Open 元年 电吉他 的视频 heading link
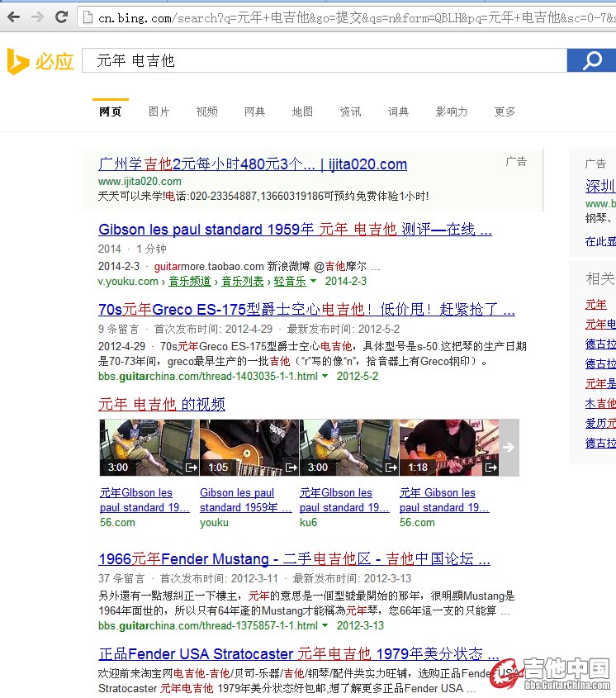The height and width of the screenshot is (698, 616). (162, 404)
